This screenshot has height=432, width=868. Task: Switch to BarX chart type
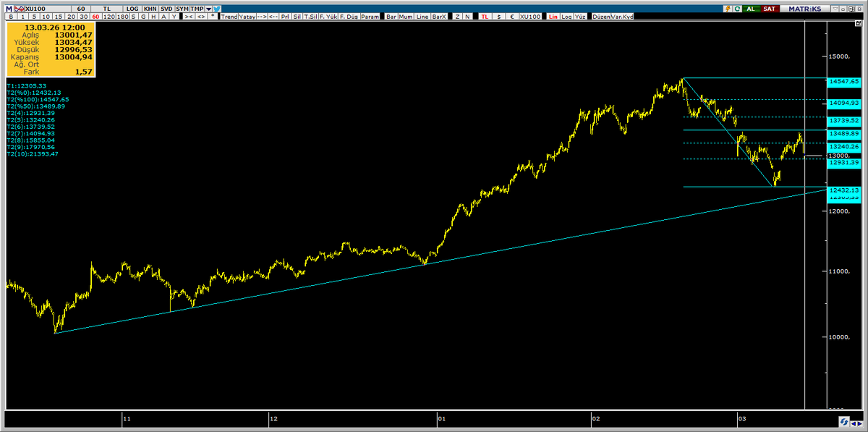(x=439, y=17)
